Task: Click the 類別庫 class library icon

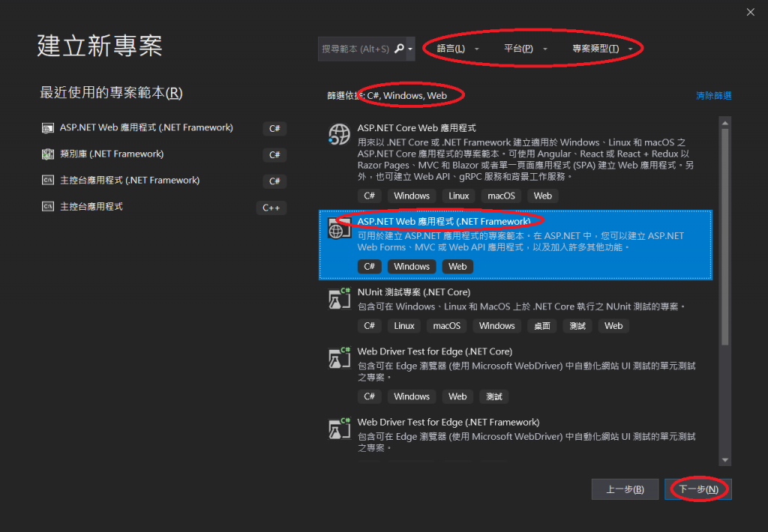Action: tap(47, 154)
